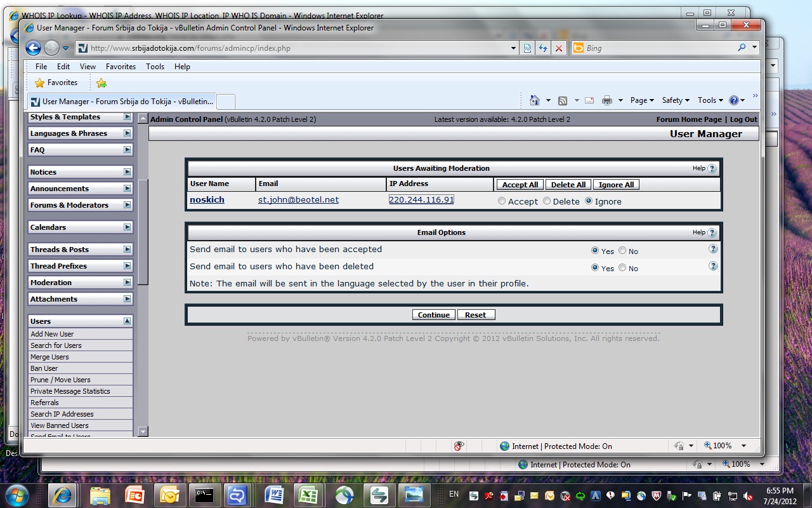
Task: Open the Favorites menu
Action: click(x=121, y=66)
